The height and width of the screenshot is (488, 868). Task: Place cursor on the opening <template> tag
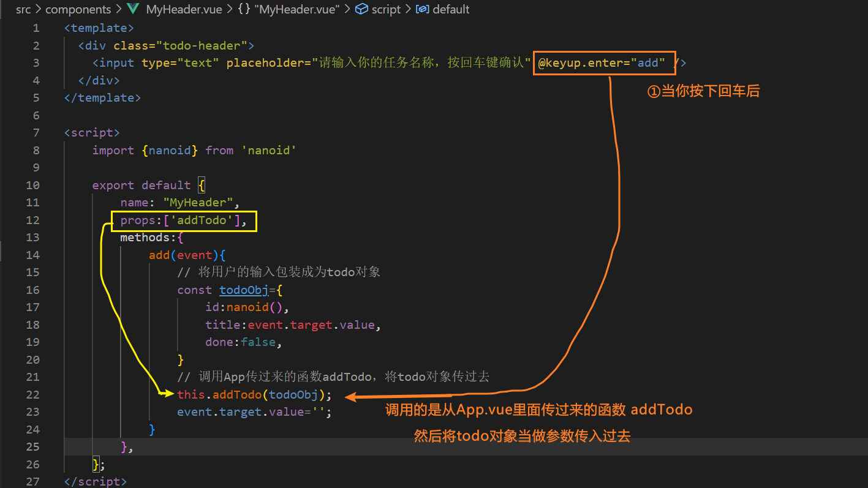coord(99,28)
